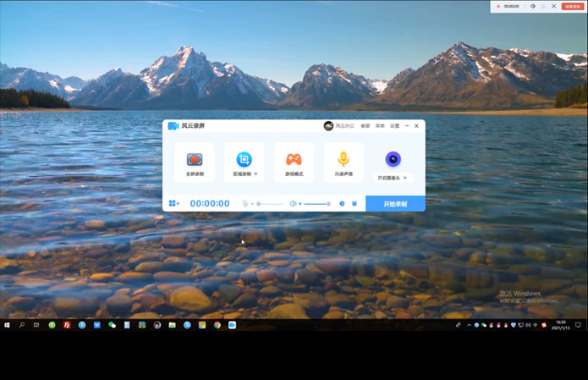Open the customer service (客服) menu item

click(365, 126)
